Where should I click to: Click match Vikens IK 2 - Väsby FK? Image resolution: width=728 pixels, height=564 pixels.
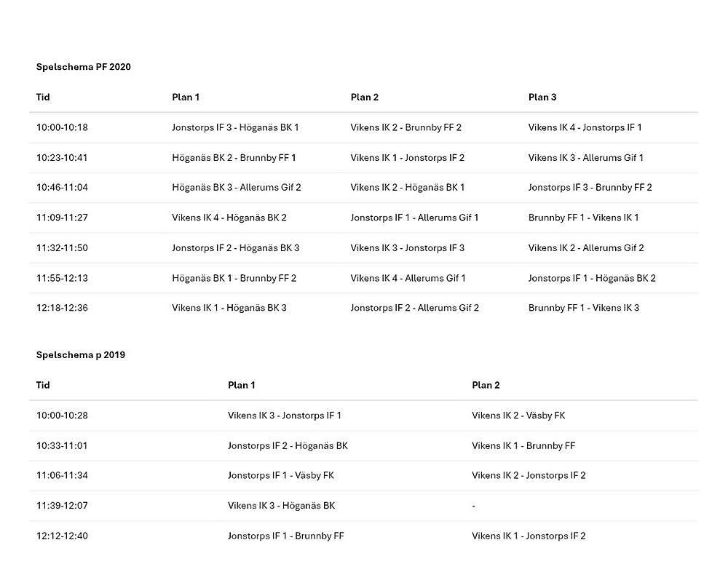[518, 416]
